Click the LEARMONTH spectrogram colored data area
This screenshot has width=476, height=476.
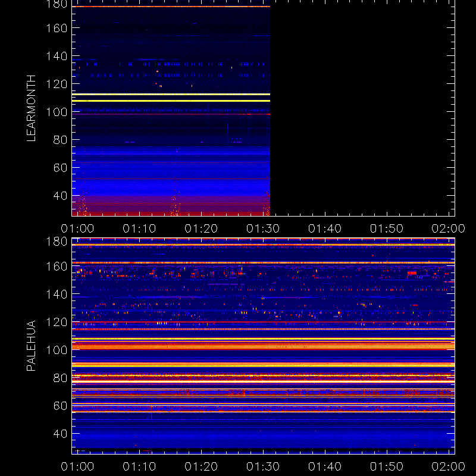pos(171,108)
